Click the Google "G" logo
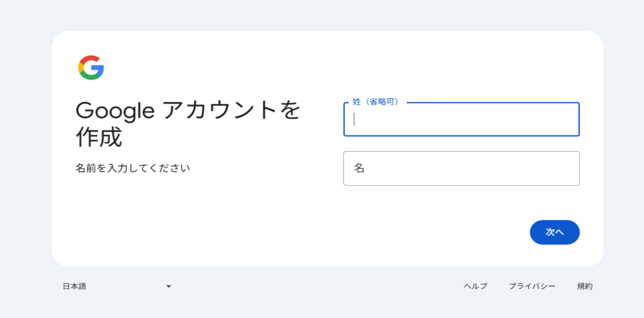 click(x=91, y=67)
